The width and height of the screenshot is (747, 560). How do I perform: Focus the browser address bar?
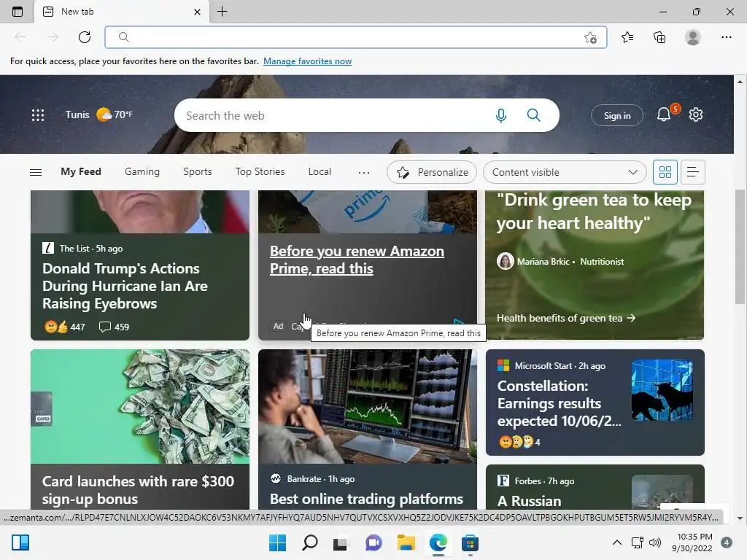(x=356, y=37)
